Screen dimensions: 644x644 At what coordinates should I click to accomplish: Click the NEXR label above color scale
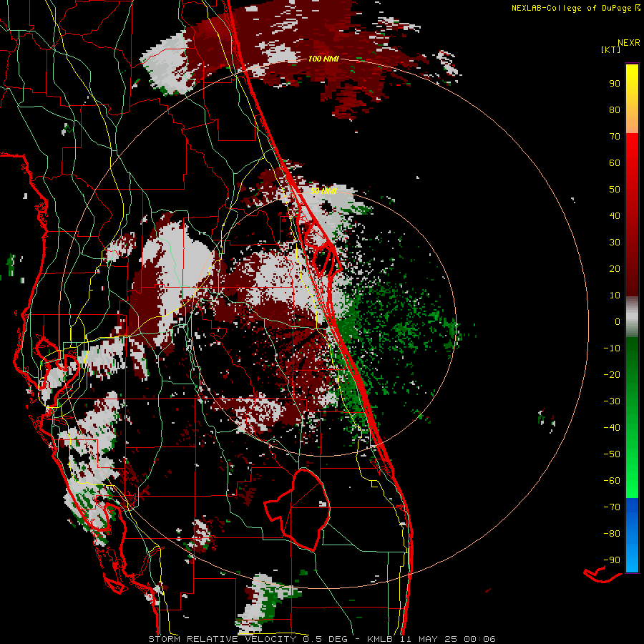629,43
